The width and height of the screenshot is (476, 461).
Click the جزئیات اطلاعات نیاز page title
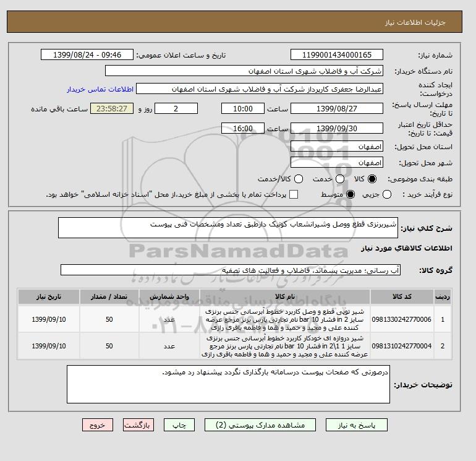coord(415,22)
